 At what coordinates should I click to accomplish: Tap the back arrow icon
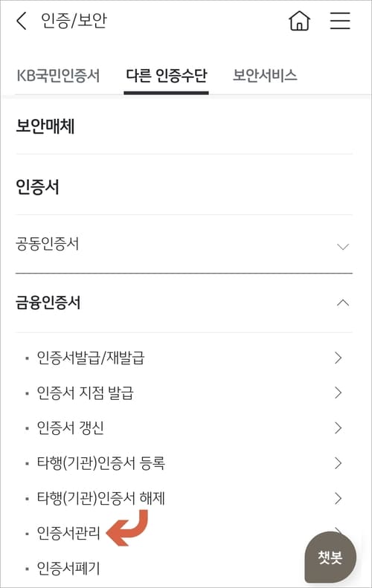tap(22, 21)
